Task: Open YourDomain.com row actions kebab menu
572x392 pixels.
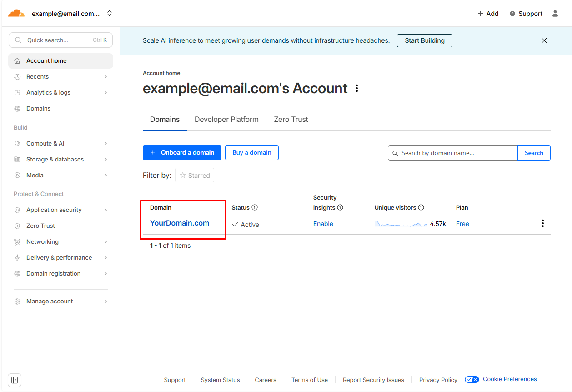Action: pyautogui.click(x=542, y=223)
